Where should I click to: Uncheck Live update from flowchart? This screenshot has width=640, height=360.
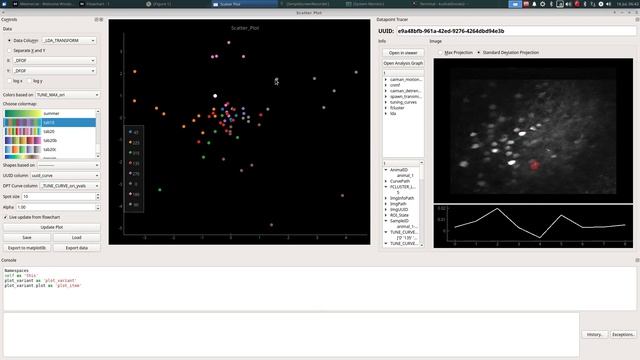6,217
